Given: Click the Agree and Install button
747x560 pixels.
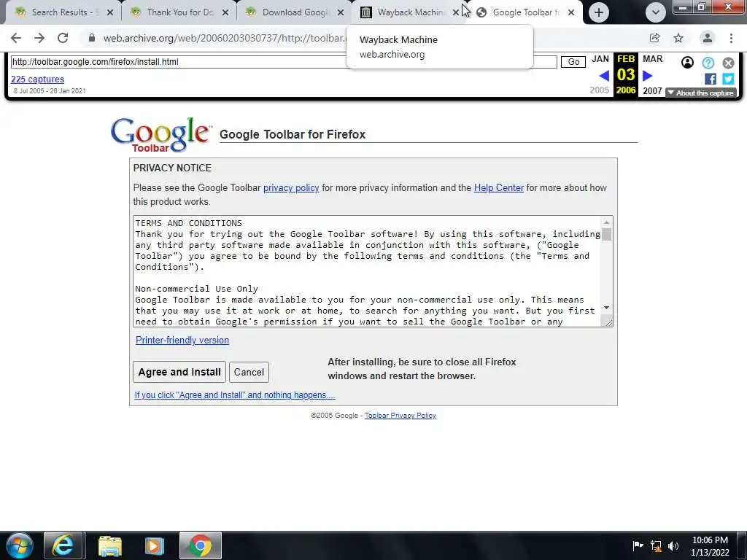Looking at the screenshot, I should coord(179,372).
